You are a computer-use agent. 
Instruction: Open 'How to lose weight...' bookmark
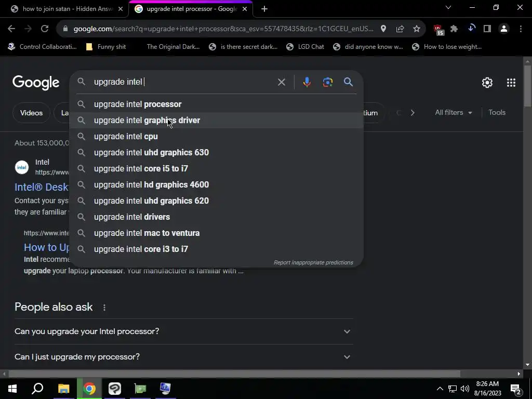(x=447, y=47)
